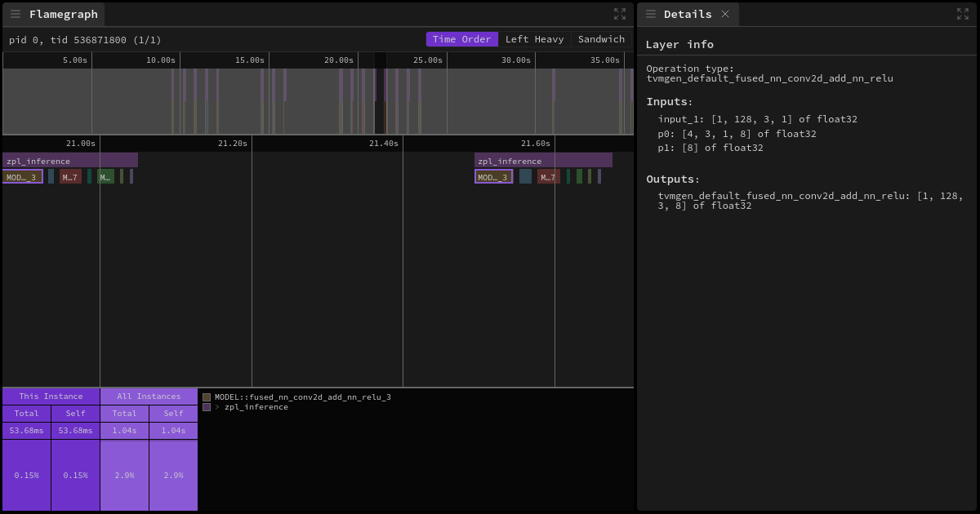Switch to Left Heavy view
This screenshot has height=514, width=980.
click(535, 38)
